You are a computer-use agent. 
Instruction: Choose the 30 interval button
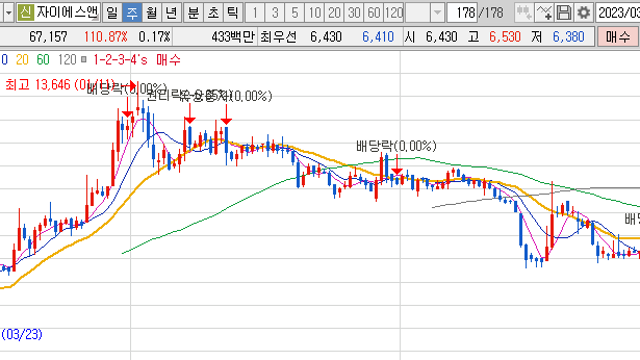point(354,13)
